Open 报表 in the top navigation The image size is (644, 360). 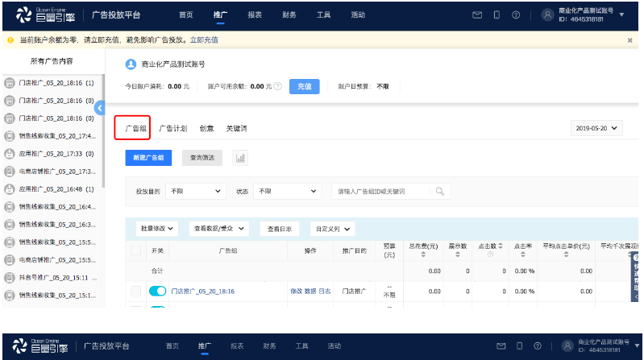[x=255, y=14]
